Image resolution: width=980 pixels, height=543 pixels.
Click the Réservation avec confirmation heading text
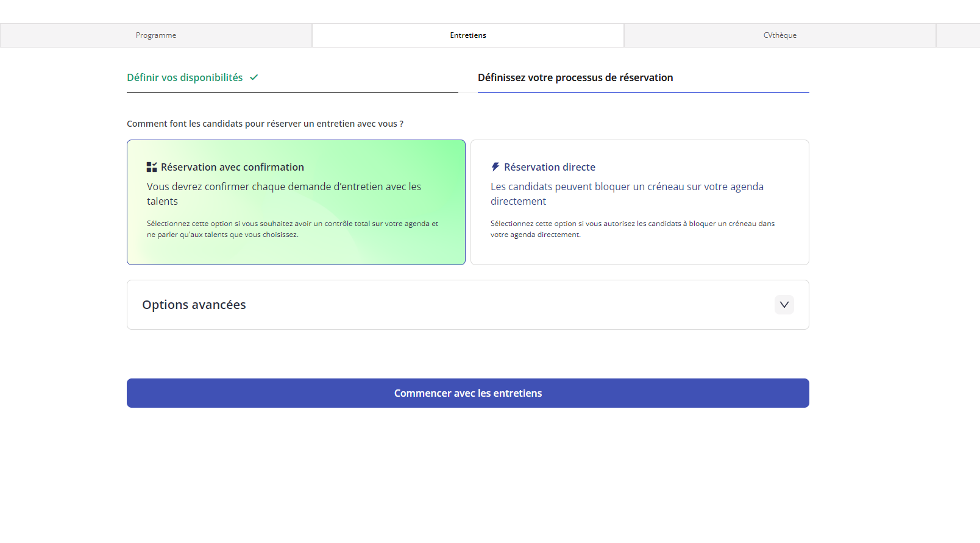point(232,167)
